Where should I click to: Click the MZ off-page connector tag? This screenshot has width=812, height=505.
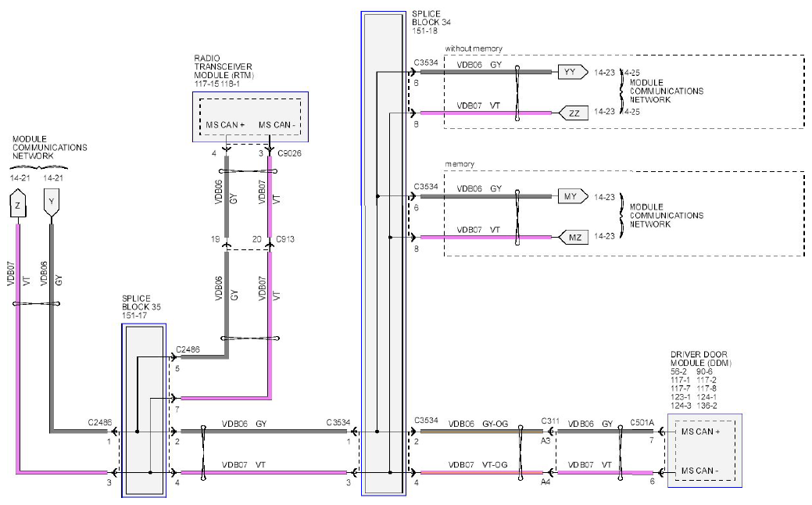click(574, 237)
